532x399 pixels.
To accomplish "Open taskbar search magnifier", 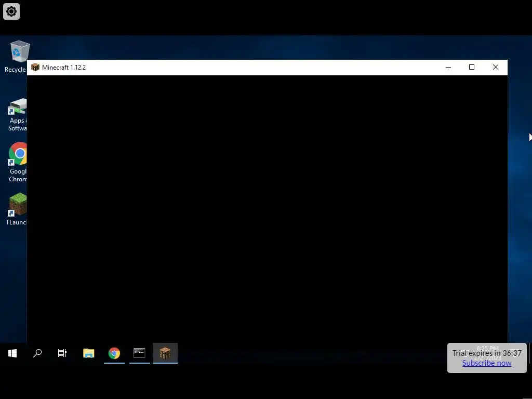I will (37, 353).
